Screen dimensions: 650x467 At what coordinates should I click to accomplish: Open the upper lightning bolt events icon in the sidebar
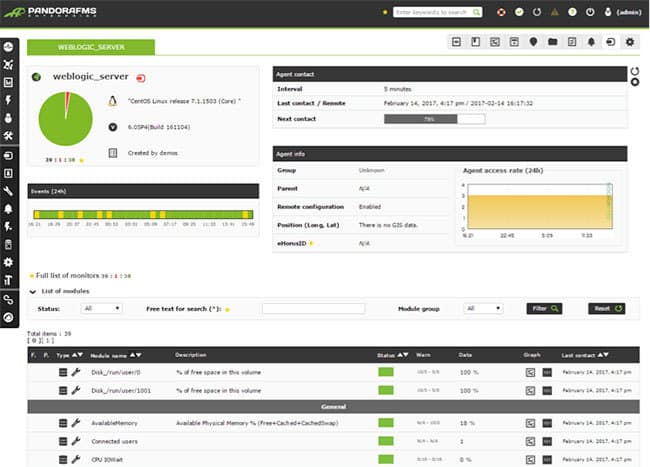8,100
